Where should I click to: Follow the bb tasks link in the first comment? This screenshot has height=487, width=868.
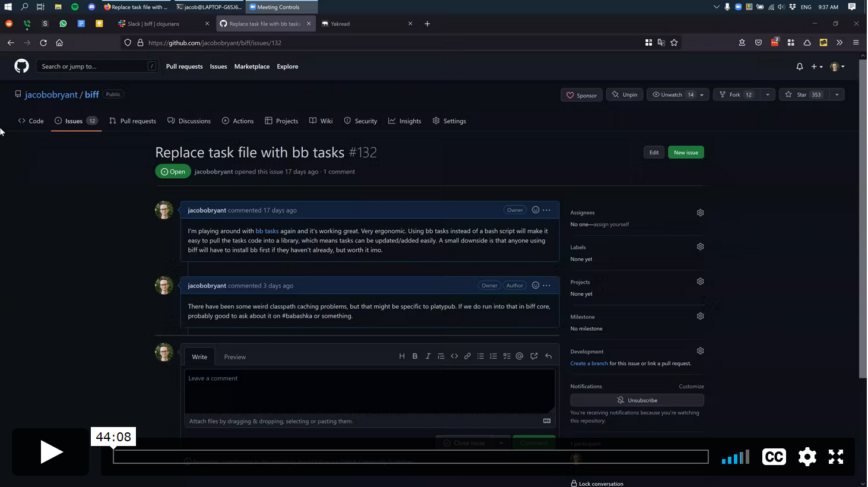tap(267, 231)
